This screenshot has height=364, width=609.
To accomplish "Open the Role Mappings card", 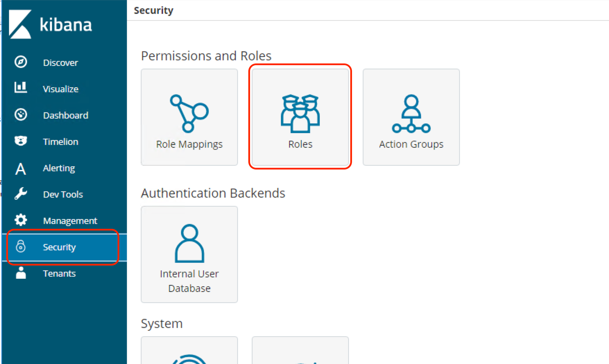I will click(x=189, y=118).
